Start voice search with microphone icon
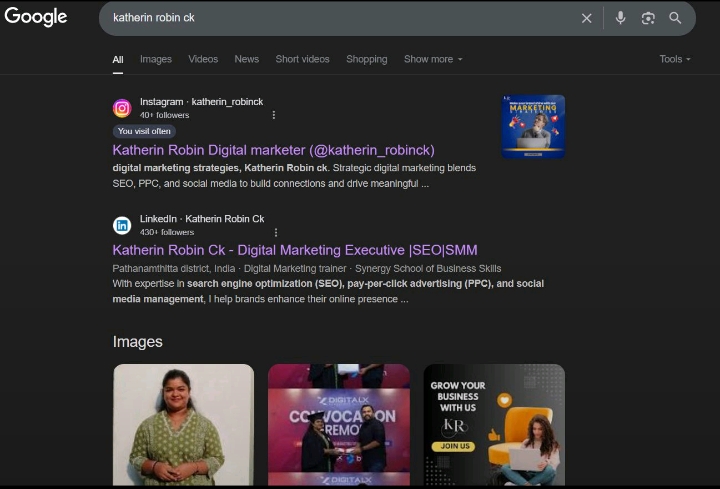The height and width of the screenshot is (489, 720). pos(621,18)
